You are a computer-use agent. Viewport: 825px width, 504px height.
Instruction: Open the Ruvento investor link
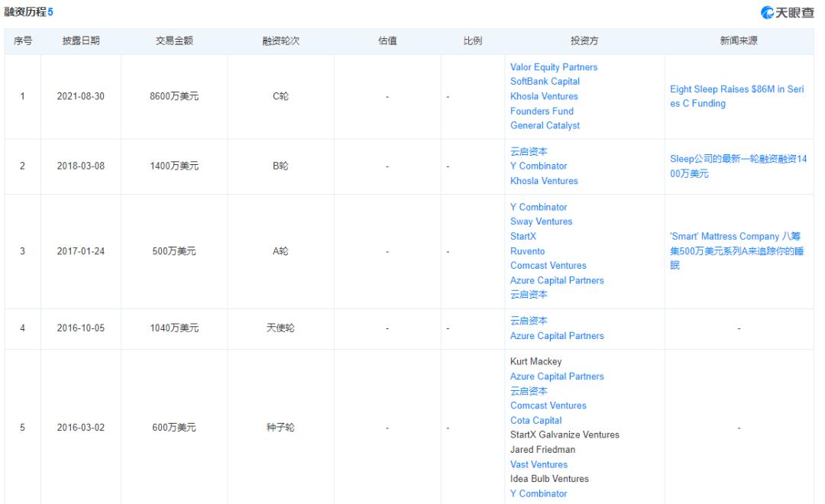click(527, 251)
